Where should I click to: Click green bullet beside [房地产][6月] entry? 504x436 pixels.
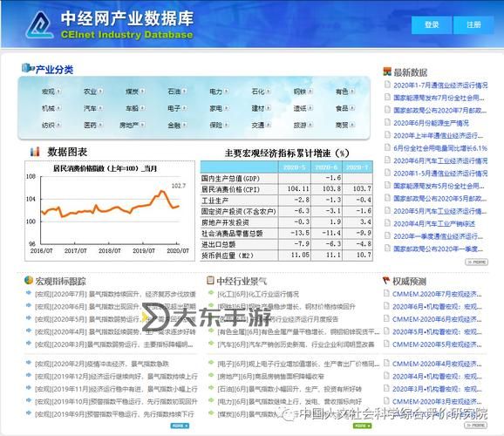click(211, 375)
